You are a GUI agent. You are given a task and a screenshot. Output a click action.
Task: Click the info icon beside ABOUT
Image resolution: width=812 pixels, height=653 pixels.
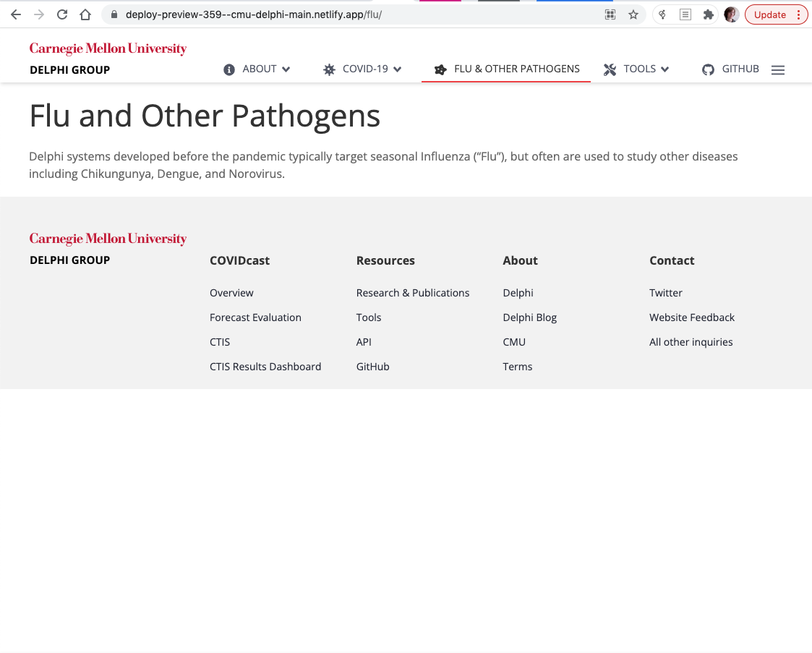[229, 69]
